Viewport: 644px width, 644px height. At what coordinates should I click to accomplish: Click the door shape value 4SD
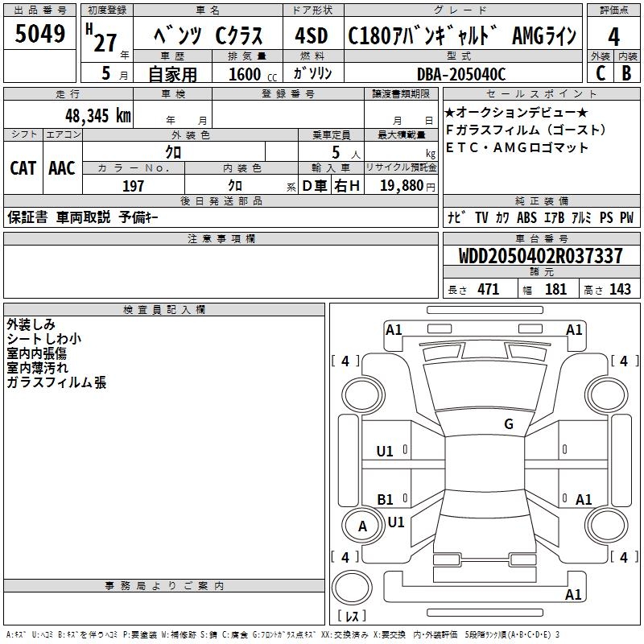pos(312,35)
